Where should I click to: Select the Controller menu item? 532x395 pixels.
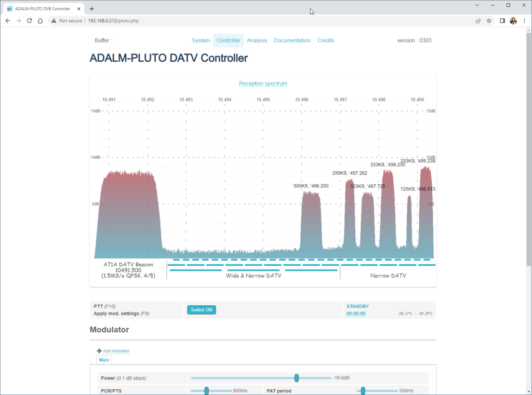(x=229, y=40)
